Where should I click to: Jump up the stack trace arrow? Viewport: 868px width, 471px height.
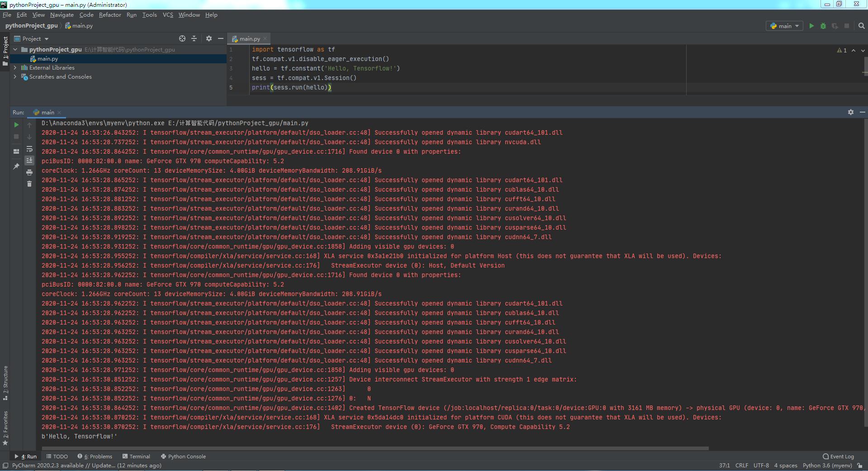(29, 125)
